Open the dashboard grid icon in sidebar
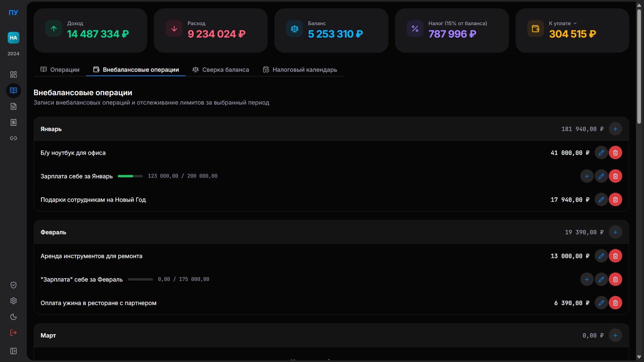This screenshot has height=362, width=644. pos(13,74)
